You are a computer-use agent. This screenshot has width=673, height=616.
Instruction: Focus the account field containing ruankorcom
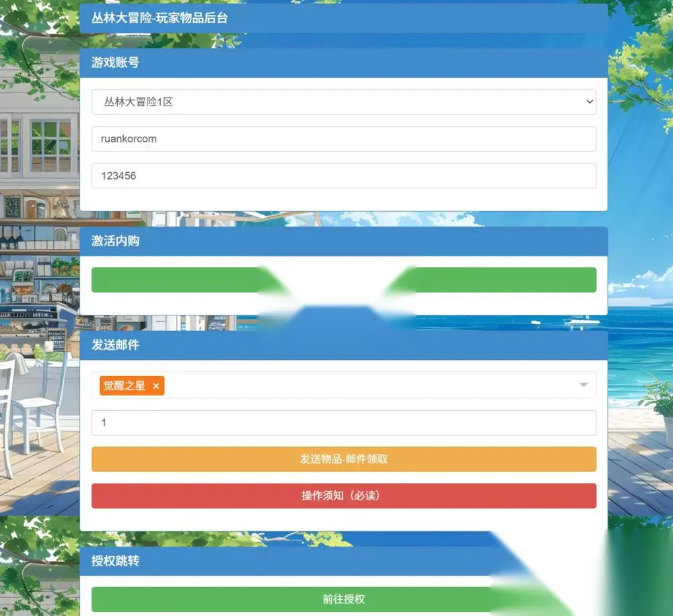coord(344,139)
